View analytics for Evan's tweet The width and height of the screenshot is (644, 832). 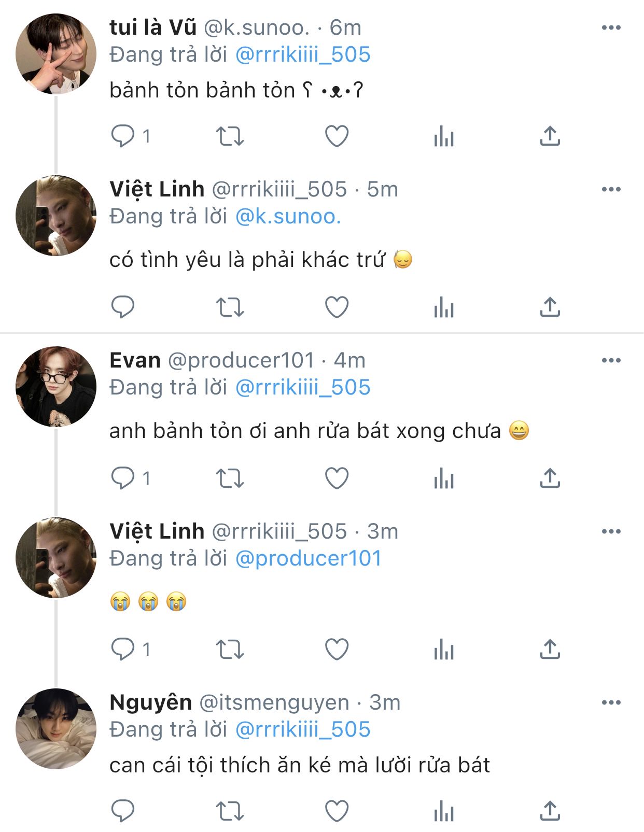click(444, 478)
